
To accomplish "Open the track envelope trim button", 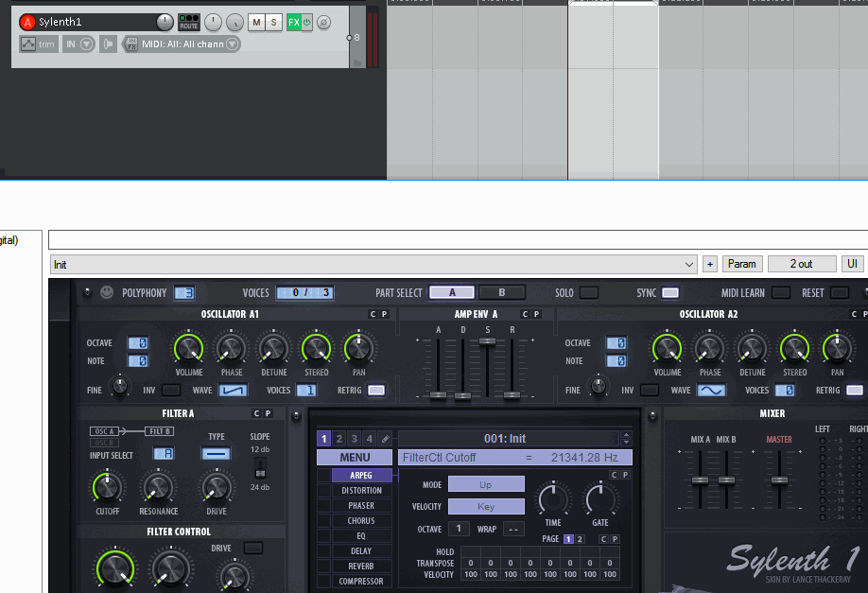I will [38, 44].
